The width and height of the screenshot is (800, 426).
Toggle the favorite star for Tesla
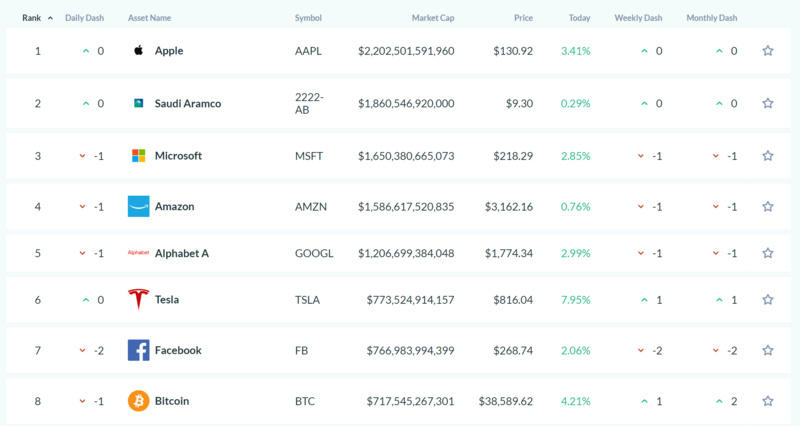(768, 299)
